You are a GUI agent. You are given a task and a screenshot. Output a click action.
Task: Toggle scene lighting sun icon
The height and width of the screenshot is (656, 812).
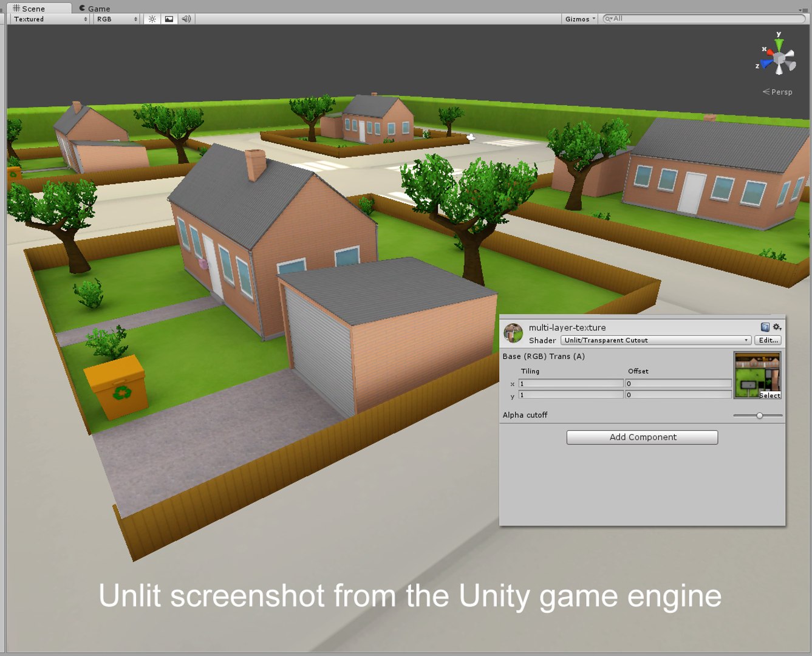pyautogui.click(x=152, y=19)
